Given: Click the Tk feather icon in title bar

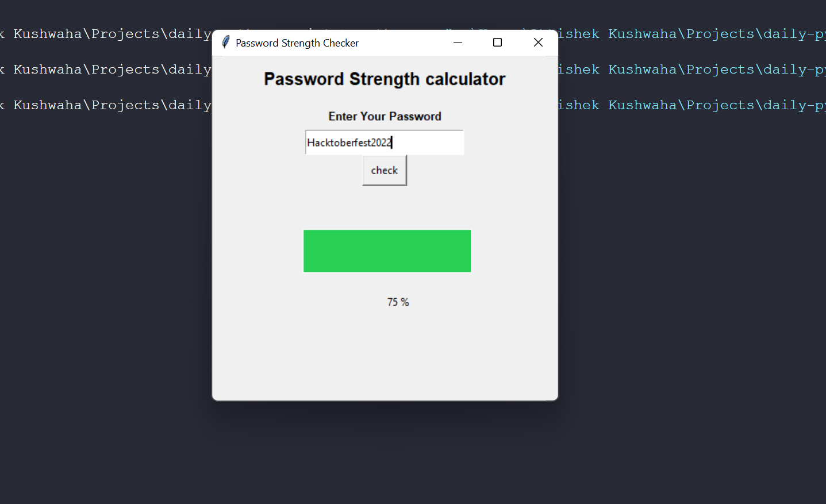Looking at the screenshot, I should 226,42.
